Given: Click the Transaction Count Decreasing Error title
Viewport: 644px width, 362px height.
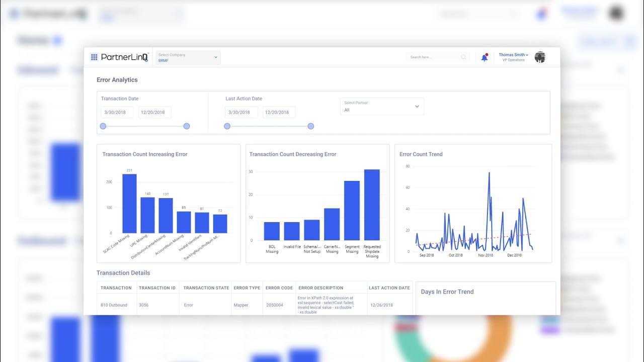Looking at the screenshot, I should 293,154.
